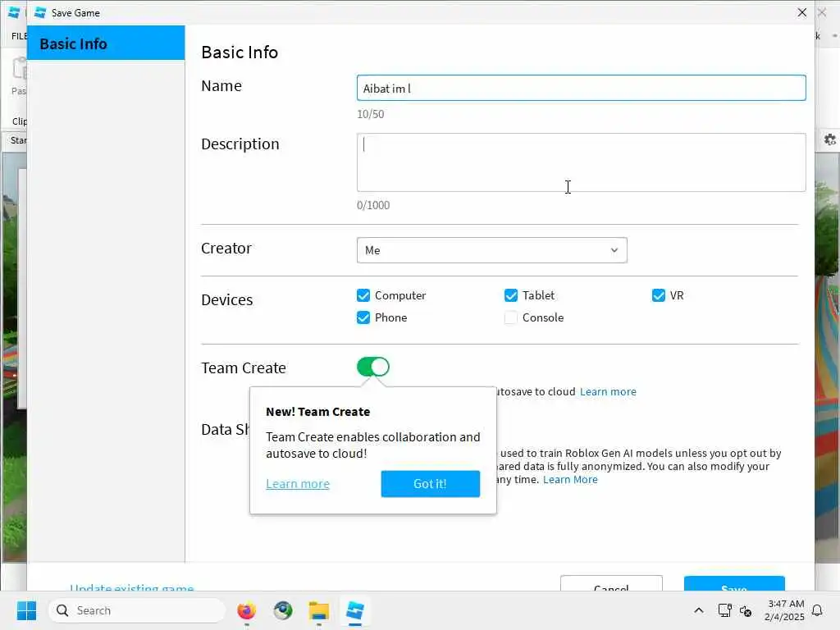Viewport: 840px width, 630px height.
Task: Click the 'New! Team Create' popup heading
Action: pyautogui.click(x=317, y=412)
